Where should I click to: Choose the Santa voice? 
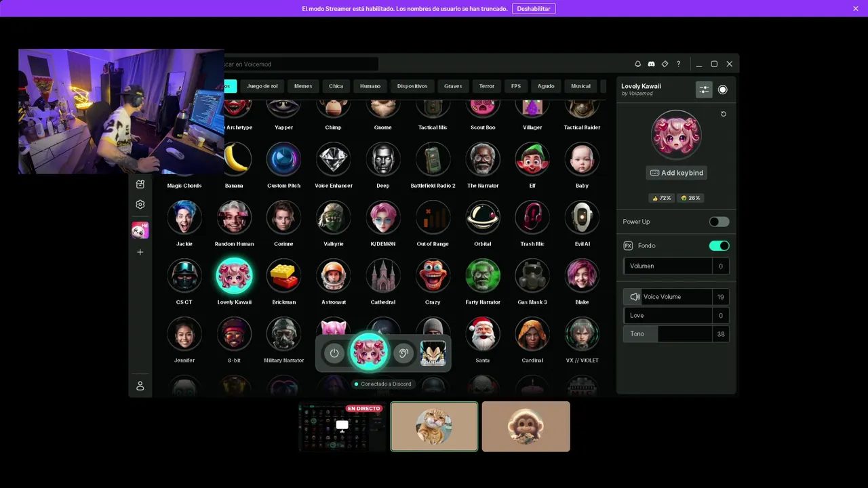coord(483,334)
